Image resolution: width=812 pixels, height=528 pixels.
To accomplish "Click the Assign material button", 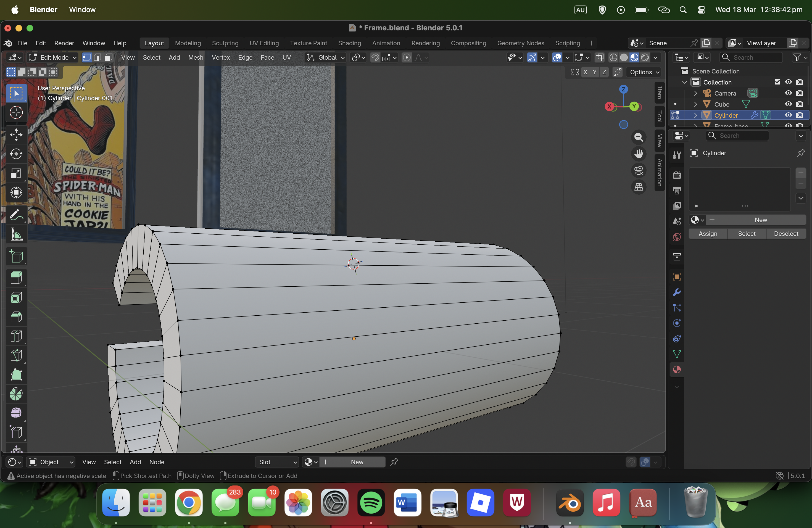I will coord(708,234).
